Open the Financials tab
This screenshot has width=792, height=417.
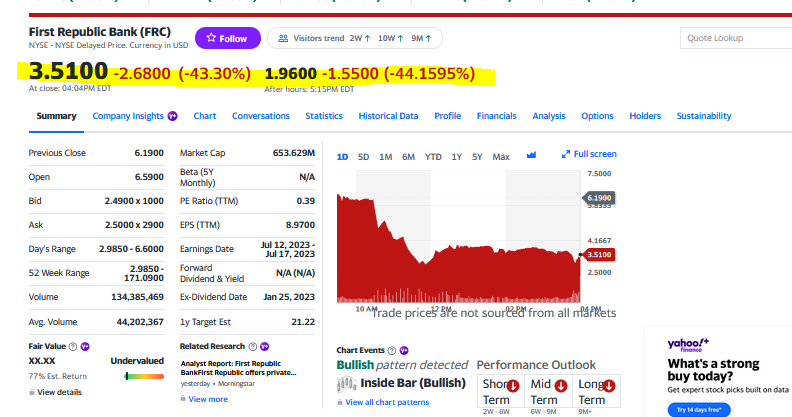[497, 116]
